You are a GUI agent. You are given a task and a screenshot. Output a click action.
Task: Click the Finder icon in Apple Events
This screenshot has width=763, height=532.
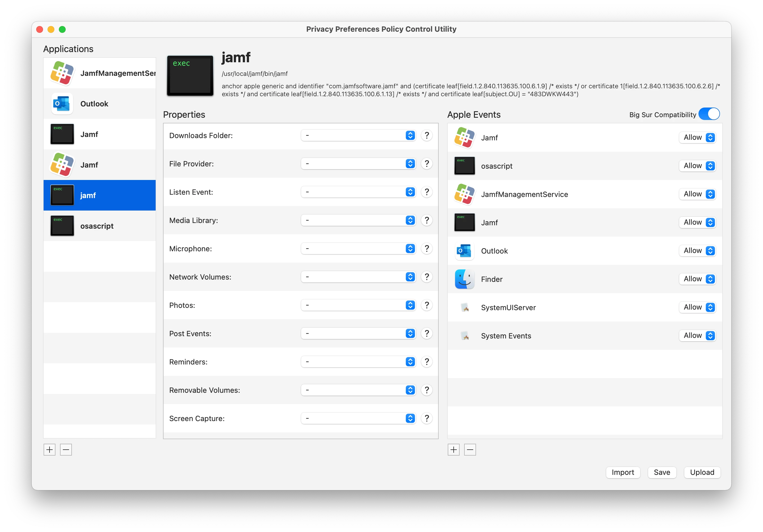[x=464, y=279]
